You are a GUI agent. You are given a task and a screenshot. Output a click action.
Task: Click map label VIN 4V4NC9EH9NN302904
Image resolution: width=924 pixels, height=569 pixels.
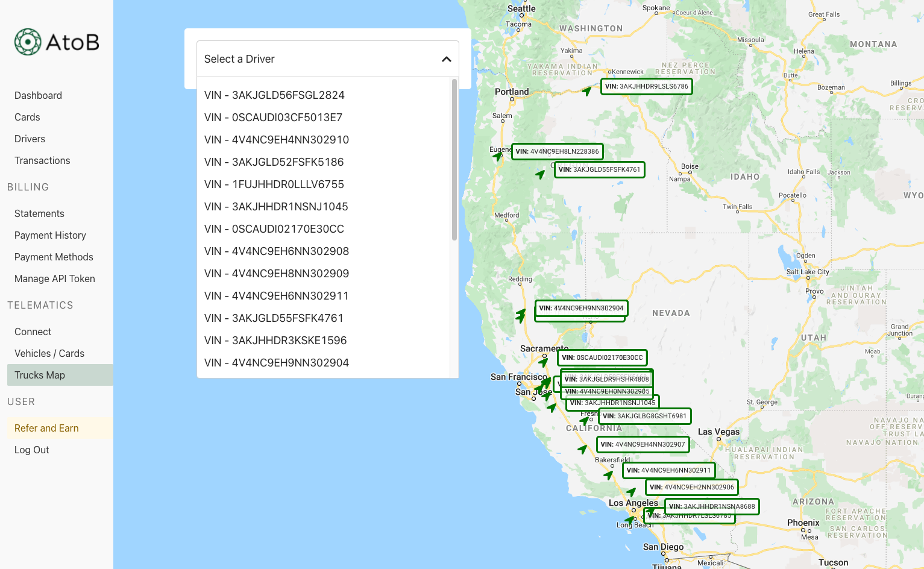tap(581, 308)
